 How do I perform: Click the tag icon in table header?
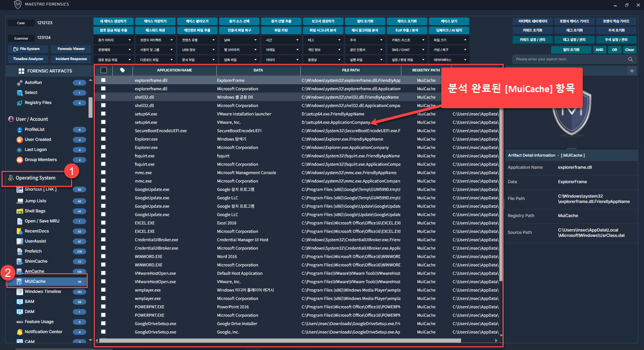coord(122,70)
